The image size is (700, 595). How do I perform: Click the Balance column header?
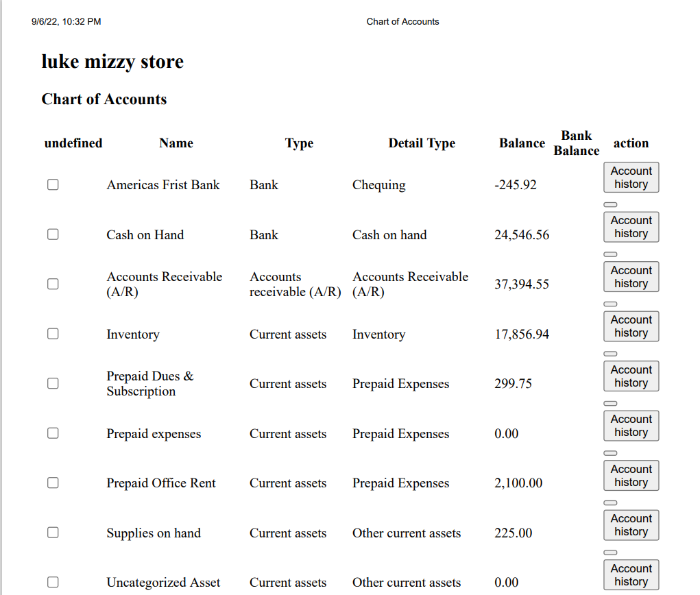(522, 143)
